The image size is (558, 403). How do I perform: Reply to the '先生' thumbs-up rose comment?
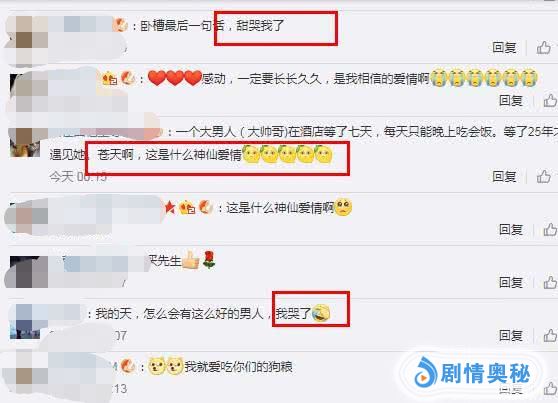point(511,283)
